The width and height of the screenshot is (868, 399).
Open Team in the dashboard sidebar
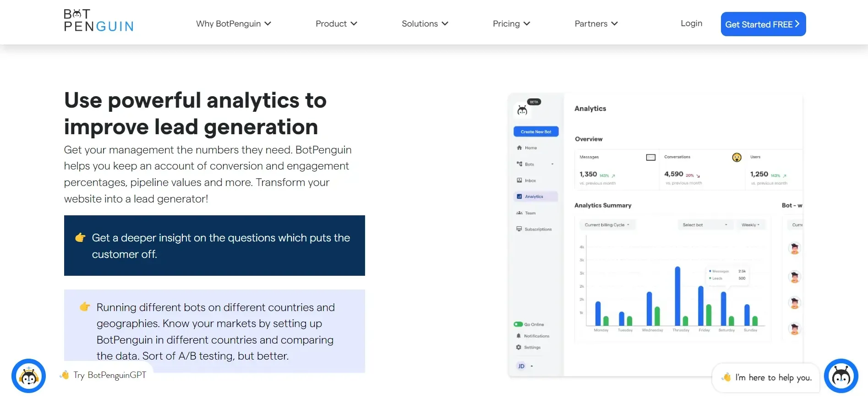[526, 213]
